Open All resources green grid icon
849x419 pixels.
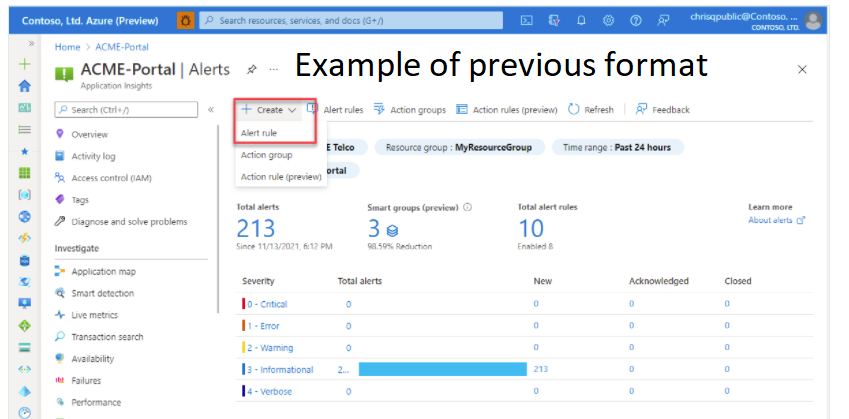click(25, 173)
